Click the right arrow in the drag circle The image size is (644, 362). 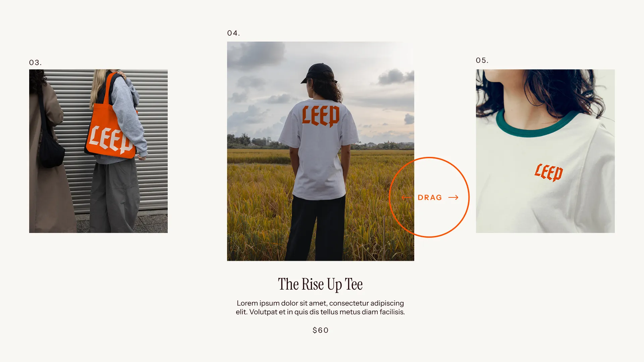[x=453, y=197]
